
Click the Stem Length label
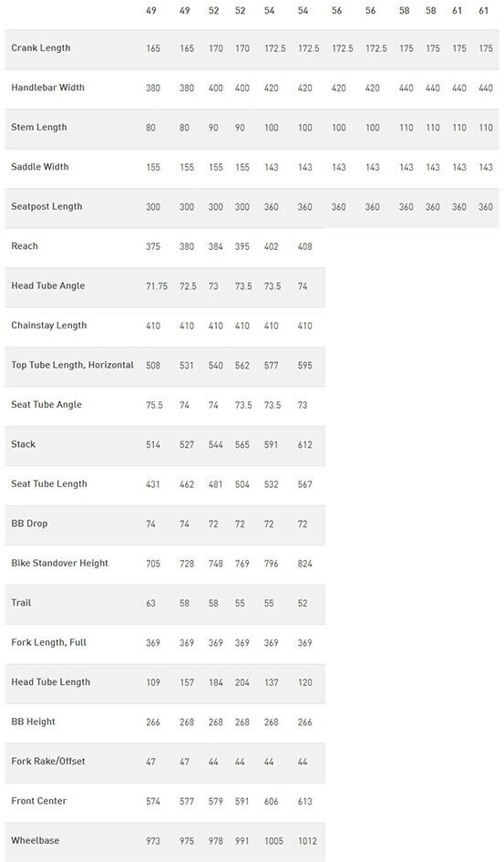[39, 127]
